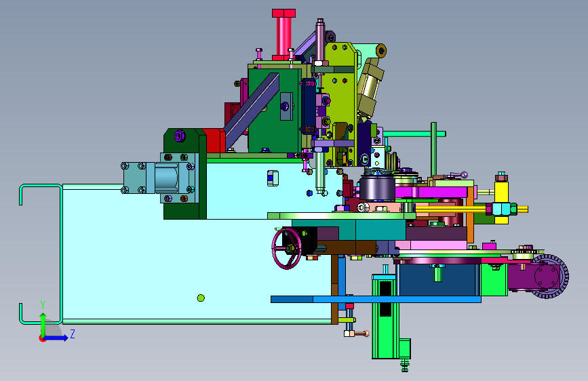Pick the dark green box with diagonal brace

[x=274, y=110]
